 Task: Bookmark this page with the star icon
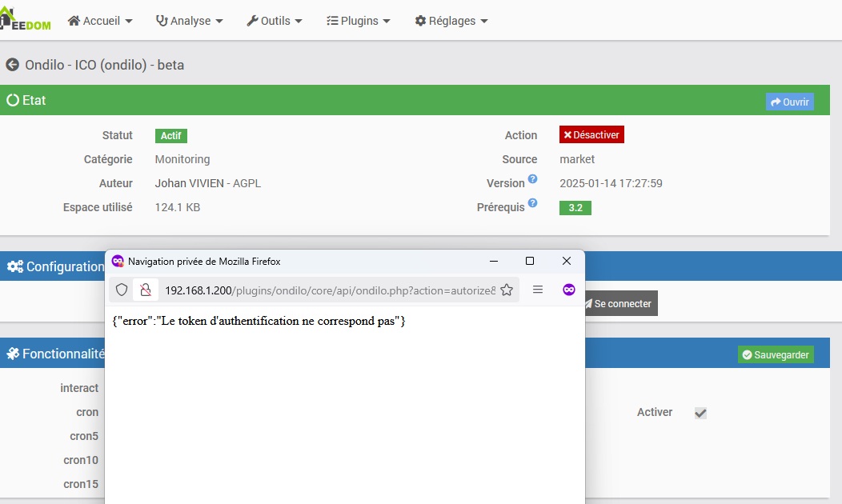tap(507, 290)
